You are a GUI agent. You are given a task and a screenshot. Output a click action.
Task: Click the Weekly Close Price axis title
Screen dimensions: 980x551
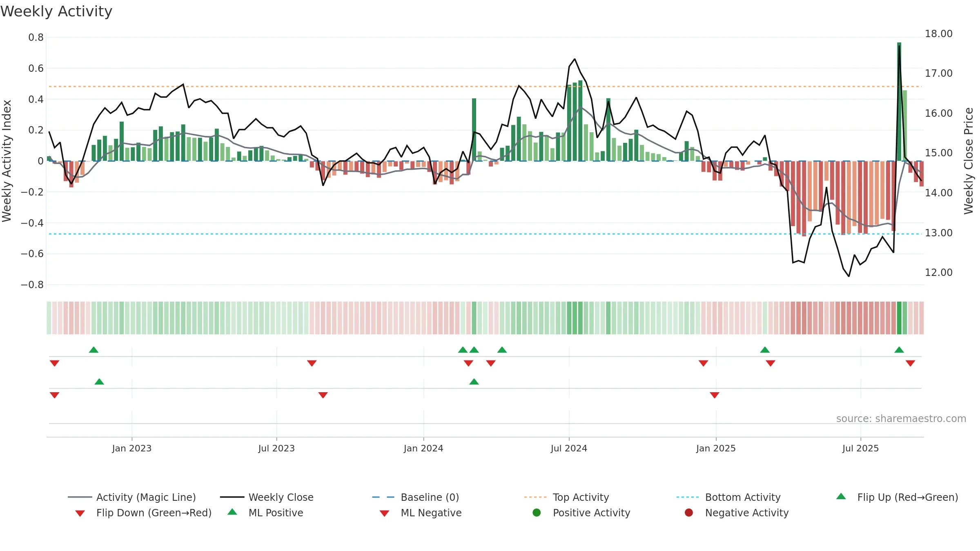click(x=969, y=161)
